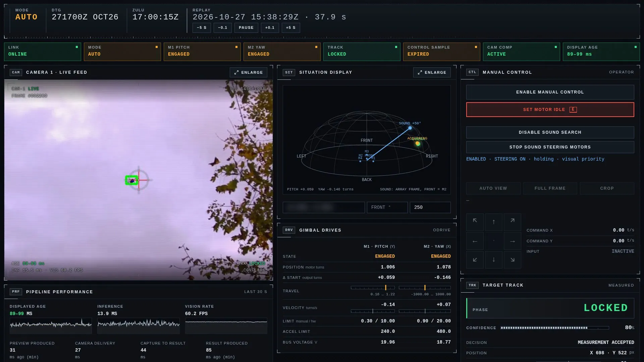Click the DRV gimbal drives badge
644x362 pixels.
pos(289,230)
